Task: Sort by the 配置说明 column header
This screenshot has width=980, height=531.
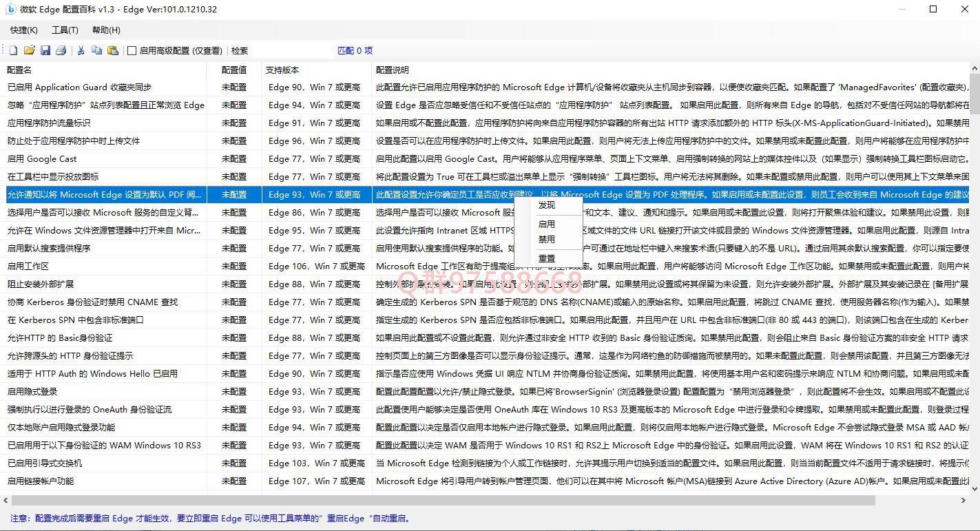Action: pyautogui.click(x=671, y=70)
